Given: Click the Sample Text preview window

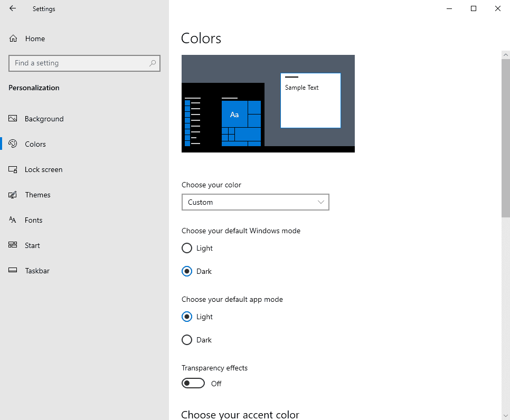Looking at the screenshot, I should click(x=310, y=100).
